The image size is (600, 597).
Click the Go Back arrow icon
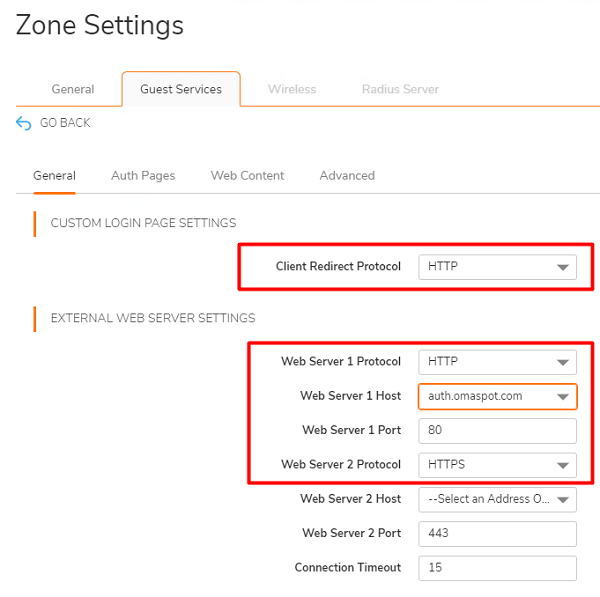pos(24,123)
